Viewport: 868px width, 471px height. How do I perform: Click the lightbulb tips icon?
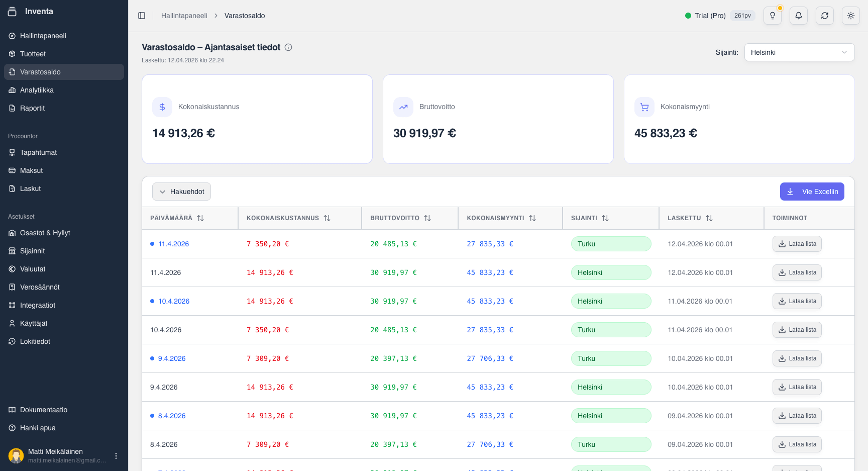[x=773, y=16]
